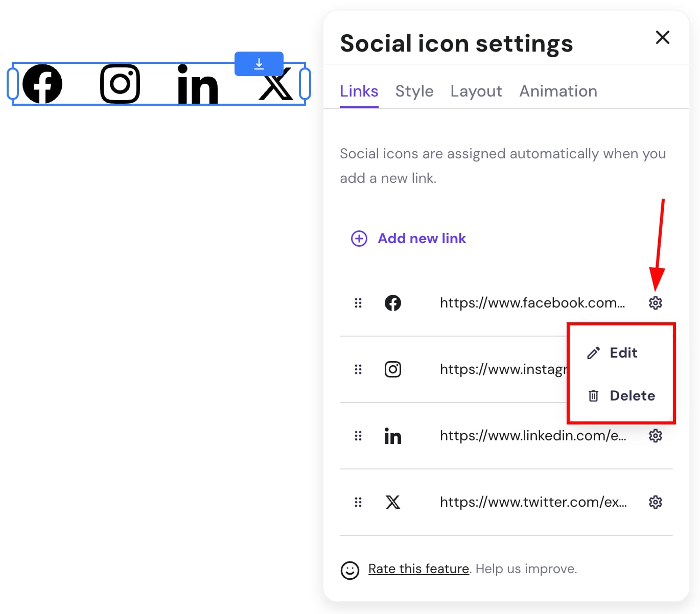Viewport: 700px width, 614px height.
Task: Select Delete from the link options menu
Action: pos(632,395)
